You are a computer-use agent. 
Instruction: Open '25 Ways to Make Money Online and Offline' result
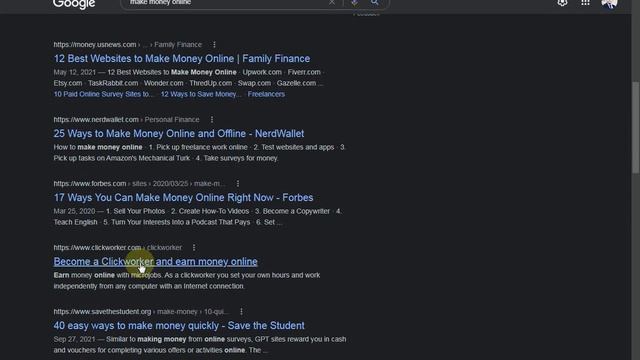(179, 133)
